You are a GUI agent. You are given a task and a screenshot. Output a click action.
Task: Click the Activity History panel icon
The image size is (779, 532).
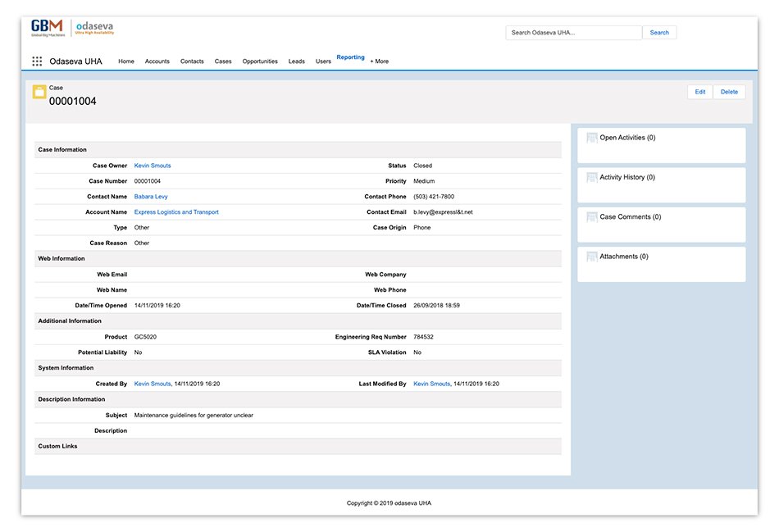point(591,177)
